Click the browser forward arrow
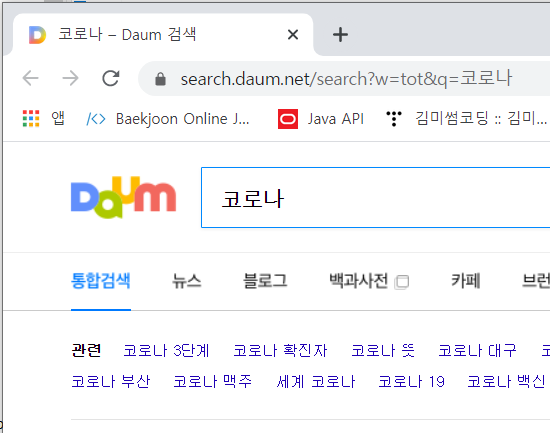This screenshot has height=433, width=550. [71, 78]
